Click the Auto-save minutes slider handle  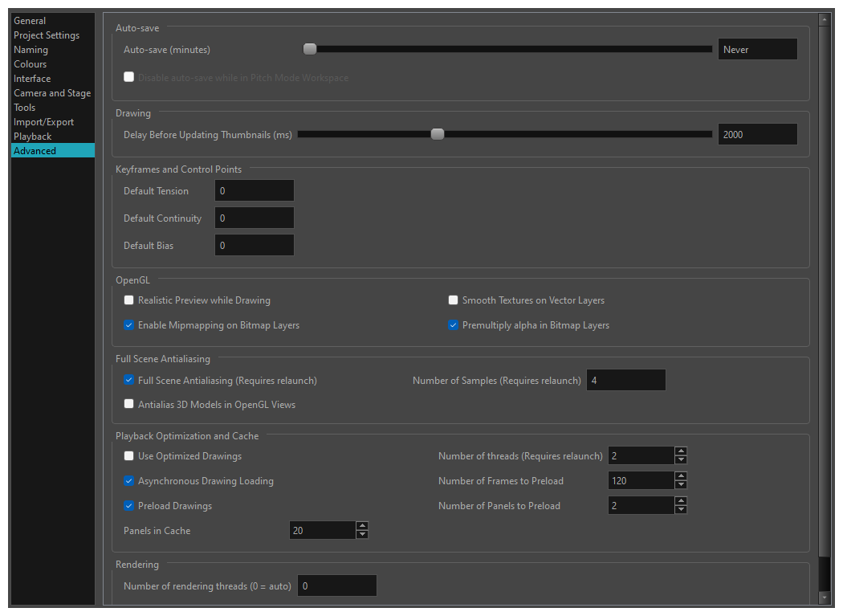[310, 49]
